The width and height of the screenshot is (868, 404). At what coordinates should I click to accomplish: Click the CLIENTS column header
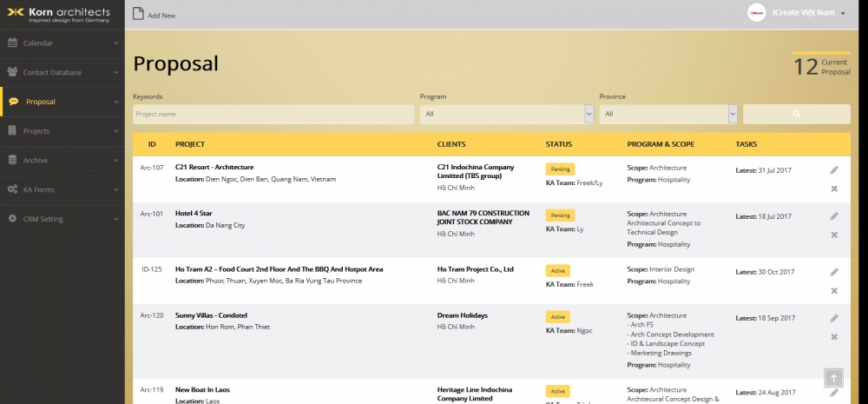point(451,144)
